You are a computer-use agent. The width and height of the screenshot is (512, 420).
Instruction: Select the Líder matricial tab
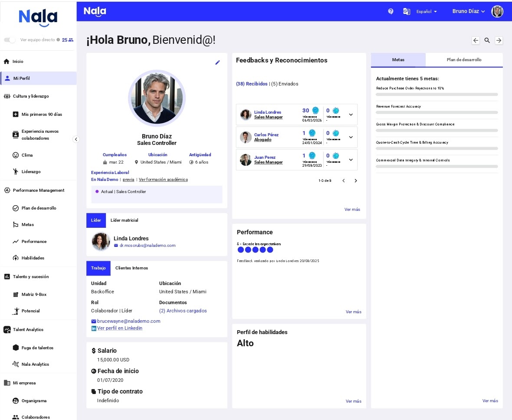point(124,220)
